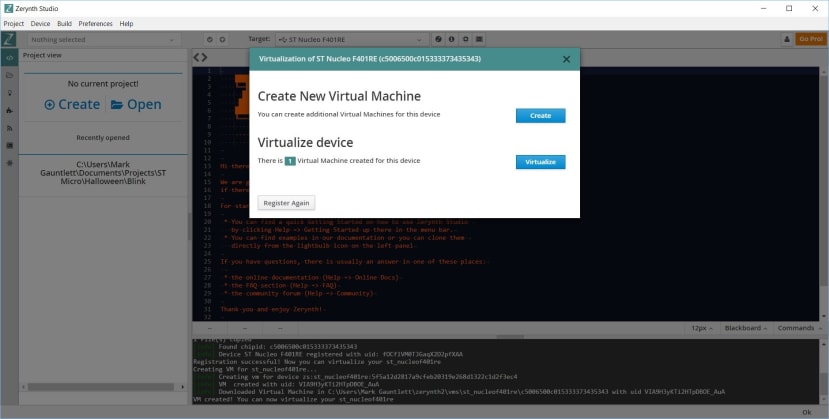
Task: Click the blue Virtualize button
Action: click(540, 162)
